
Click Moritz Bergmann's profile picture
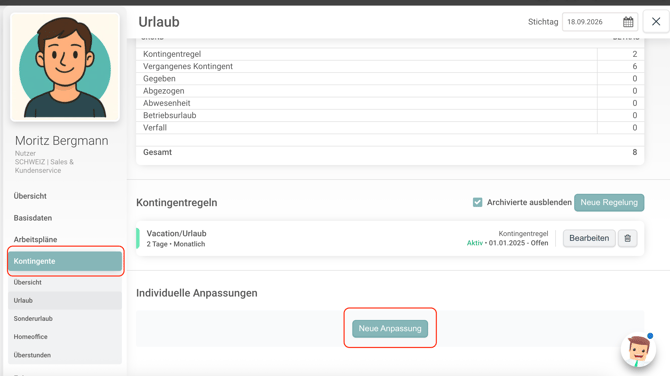(65, 67)
